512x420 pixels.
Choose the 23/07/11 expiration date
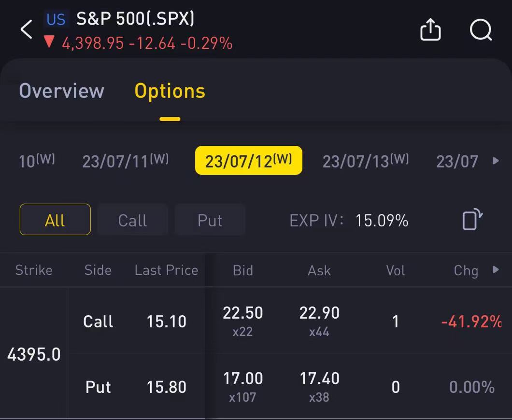coord(125,161)
